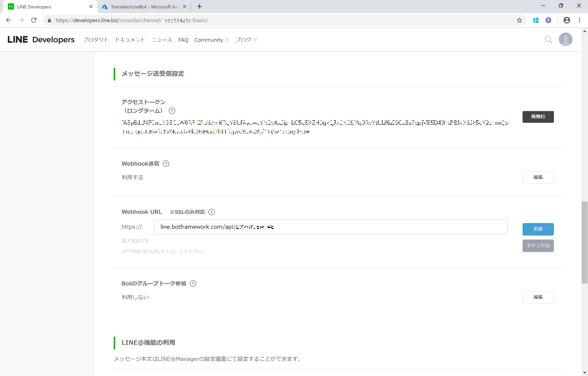Open the user avatar in LINE header
This screenshot has width=588, height=376.
click(565, 39)
